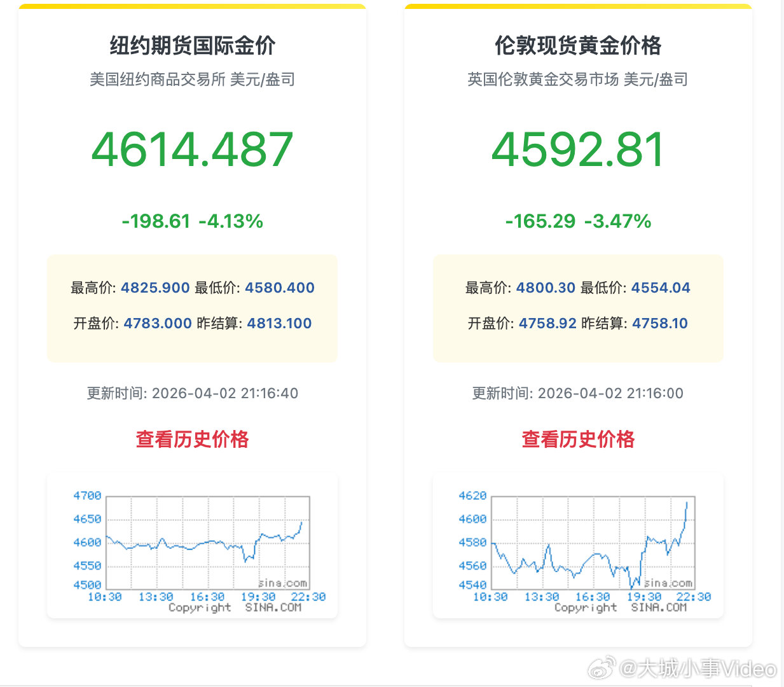
Task: Click the 伦敦现货黄金价格 card title
Action: click(x=577, y=46)
